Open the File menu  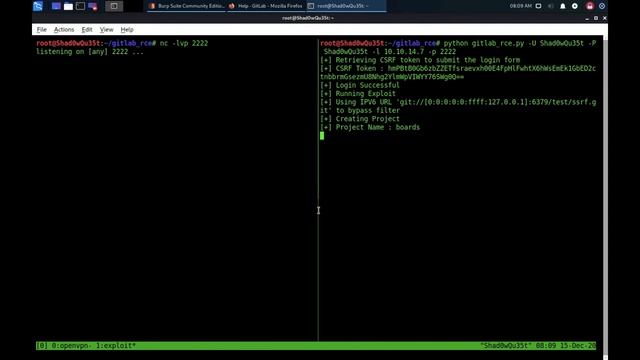click(x=42, y=29)
